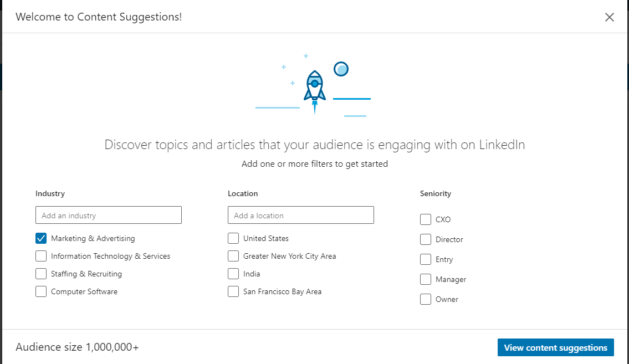Check CXO seniority filter

pos(426,219)
